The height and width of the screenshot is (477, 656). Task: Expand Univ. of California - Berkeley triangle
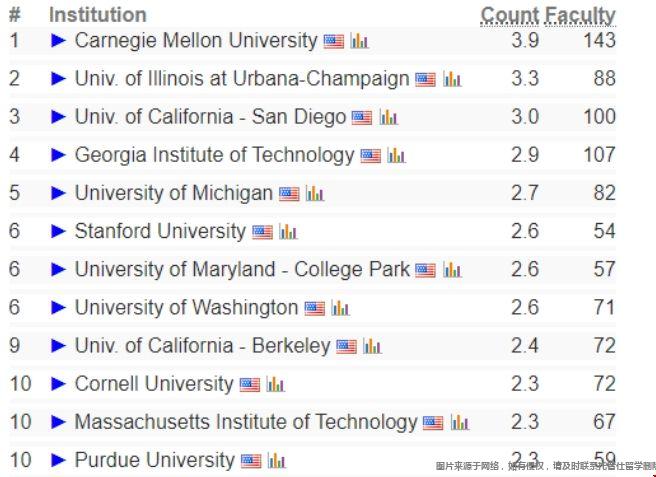[x=58, y=346]
